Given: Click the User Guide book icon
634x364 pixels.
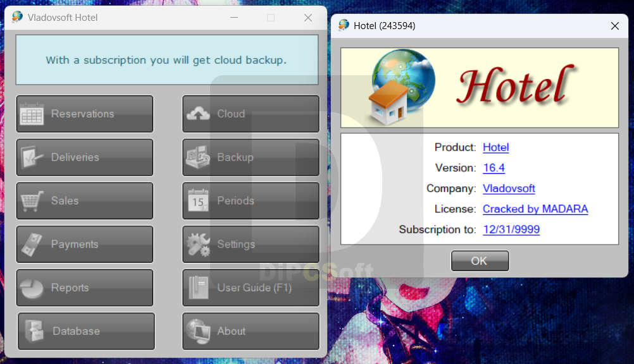Looking at the screenshot, I should (x=198, y=288).
